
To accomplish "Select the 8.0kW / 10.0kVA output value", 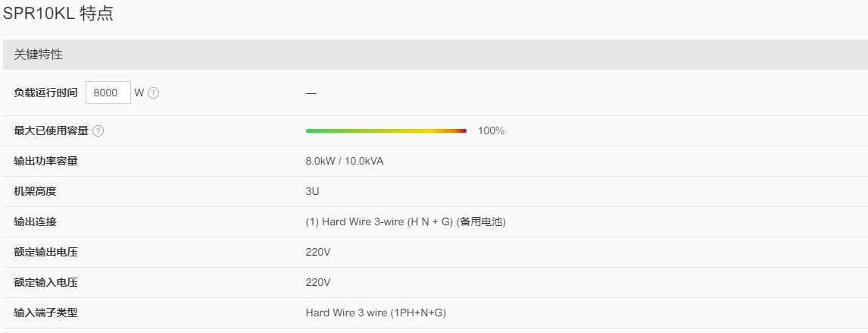I will pos(345,162).
